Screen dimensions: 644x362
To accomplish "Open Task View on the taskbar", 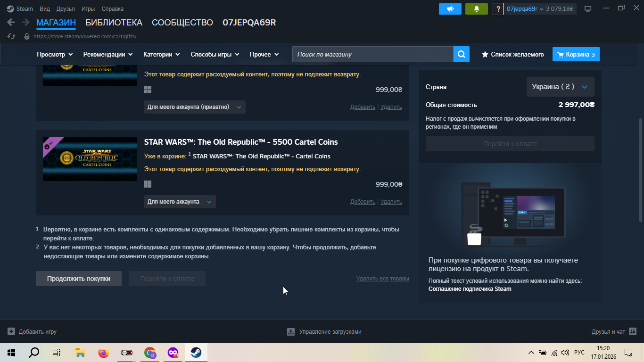I will click(x=57, y=353).
